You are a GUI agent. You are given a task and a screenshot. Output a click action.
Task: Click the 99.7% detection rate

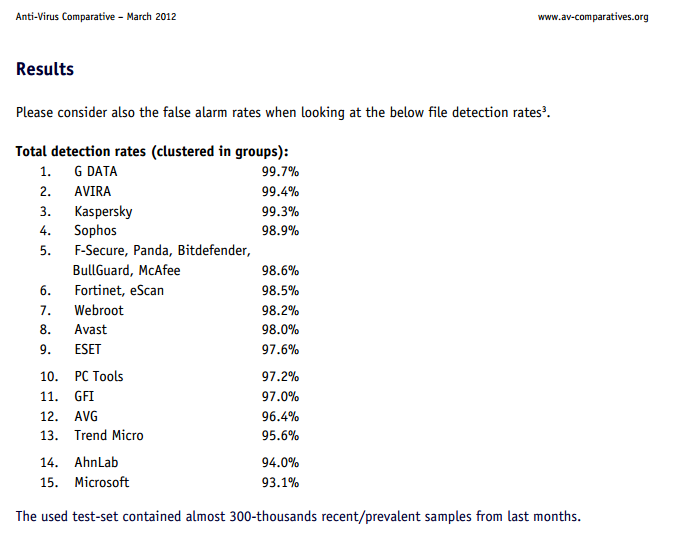pyautogui.click(x=280, y=172)
